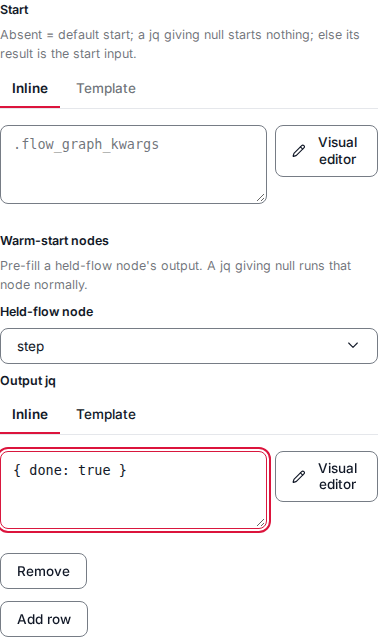Focus the Output jq textarea with { done: true }
Image resolution: width=378 pixels, height=638 pixels.
133,490
